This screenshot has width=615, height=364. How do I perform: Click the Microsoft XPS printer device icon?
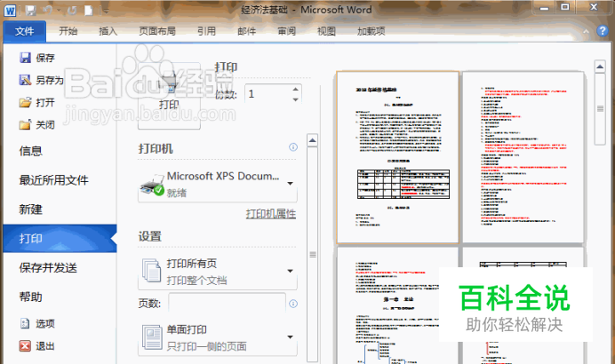click(152, 185)
